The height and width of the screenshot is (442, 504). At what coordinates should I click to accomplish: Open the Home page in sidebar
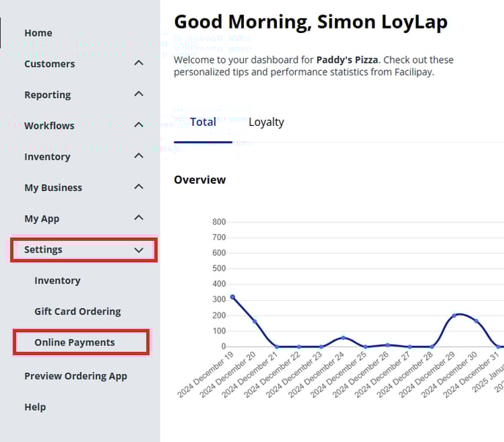[x=38, y=33]
